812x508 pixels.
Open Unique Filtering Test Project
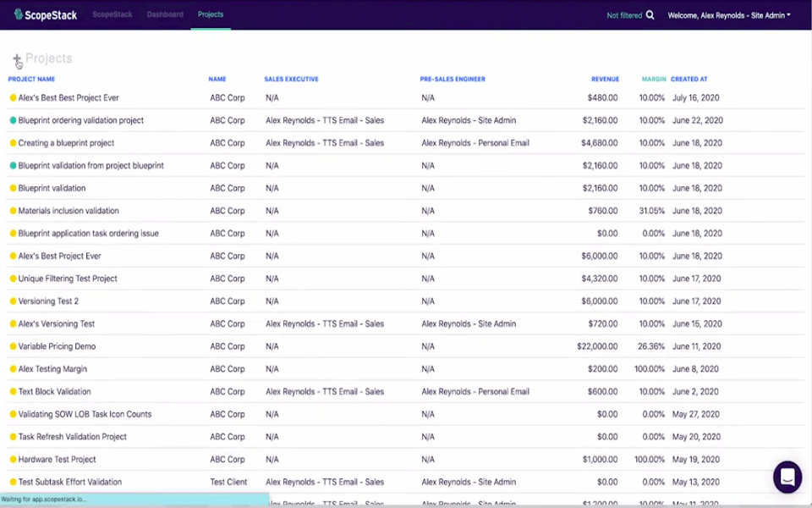(68, 279)
